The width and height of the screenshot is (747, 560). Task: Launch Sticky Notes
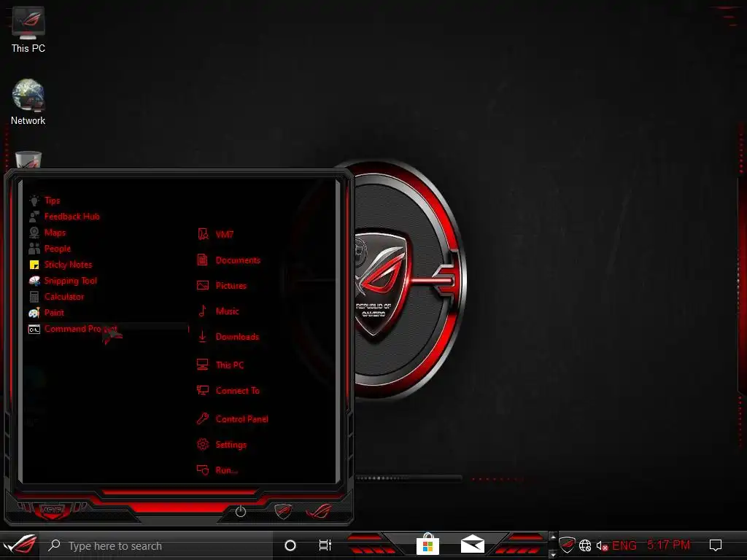click(61, 265)
